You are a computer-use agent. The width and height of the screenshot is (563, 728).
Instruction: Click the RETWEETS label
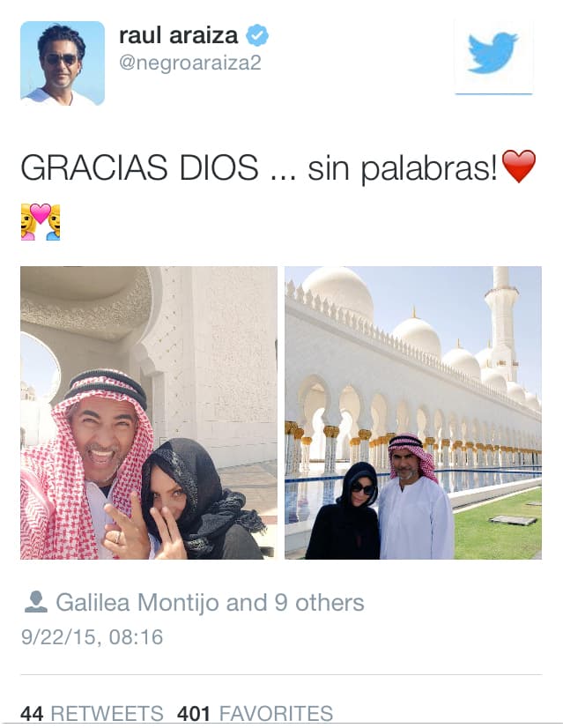[107, 714]
